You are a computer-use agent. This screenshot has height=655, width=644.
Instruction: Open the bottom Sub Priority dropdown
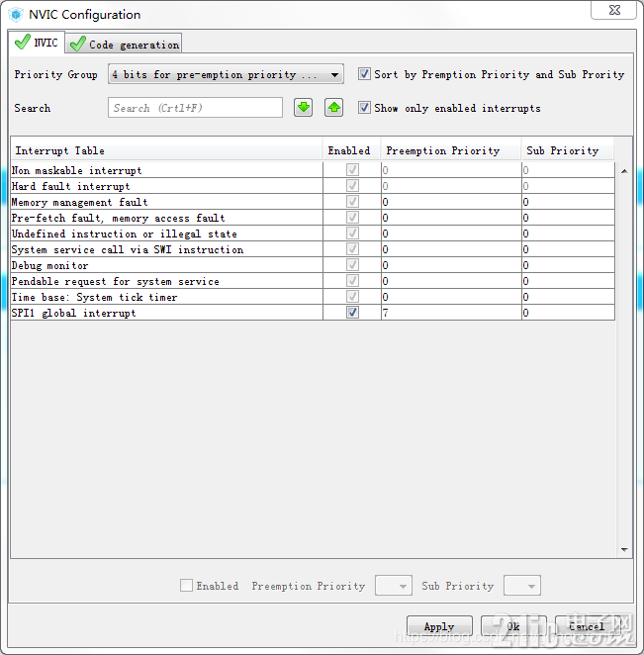point(522,585)
